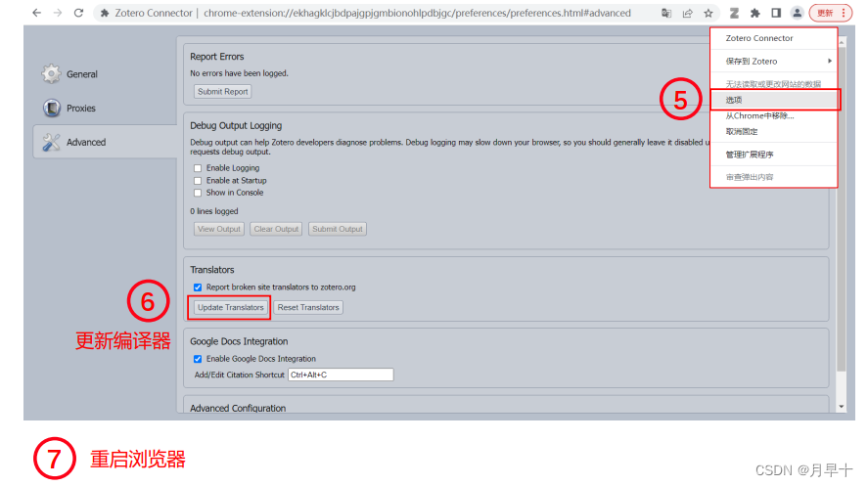Reload the page with the refresh icon
The width and height of the screenshot is (868, 486).
(x=78, y=13)
